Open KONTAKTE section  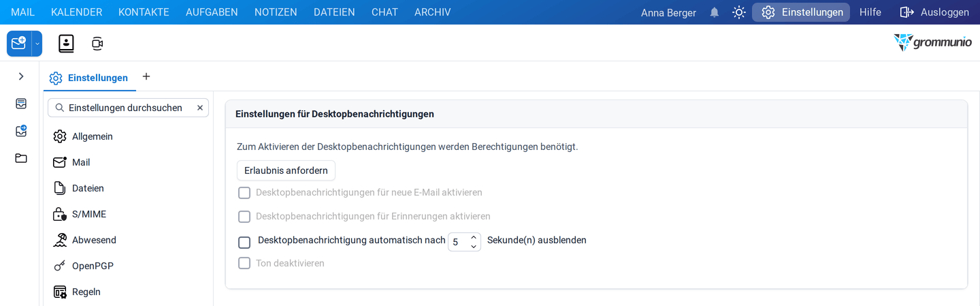(144, 12)
